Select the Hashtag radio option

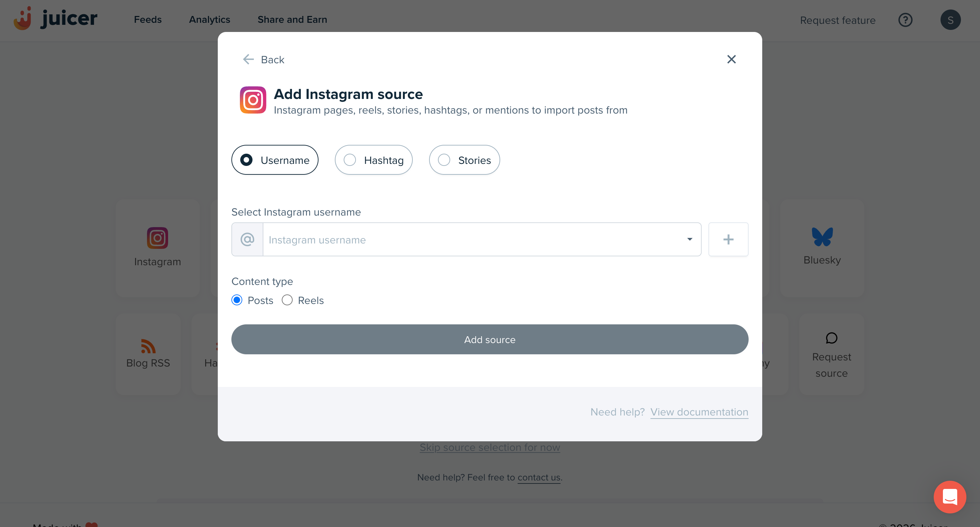point(349,160)
